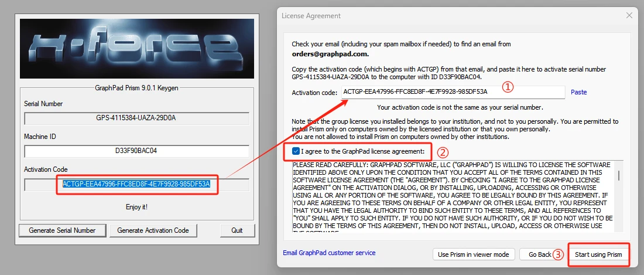The image size is (644, 275).
Task: Click the 'GraphPad Prism 9.0.1 Keygen' title
Action: point(137,87)
